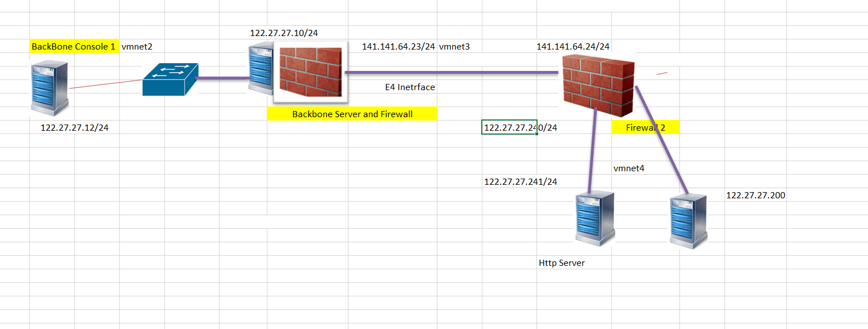Select the 141.141.64.23/24 address label
The width and height of the screenshot is (868, 329).
point(399,47)
